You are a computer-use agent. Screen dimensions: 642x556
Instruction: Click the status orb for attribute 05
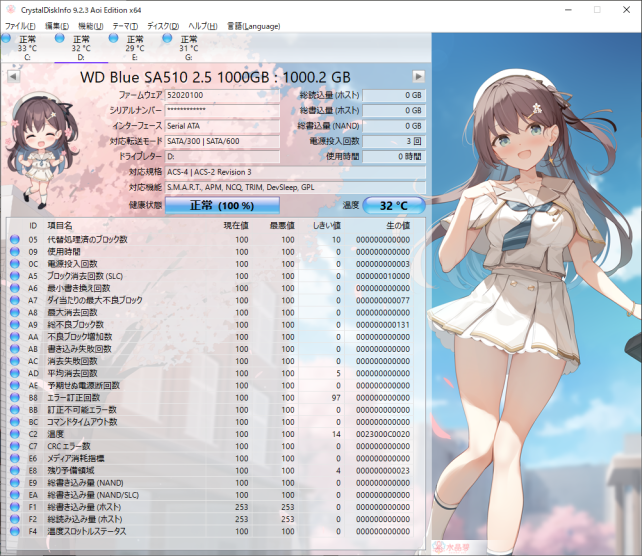coord(15,239)
